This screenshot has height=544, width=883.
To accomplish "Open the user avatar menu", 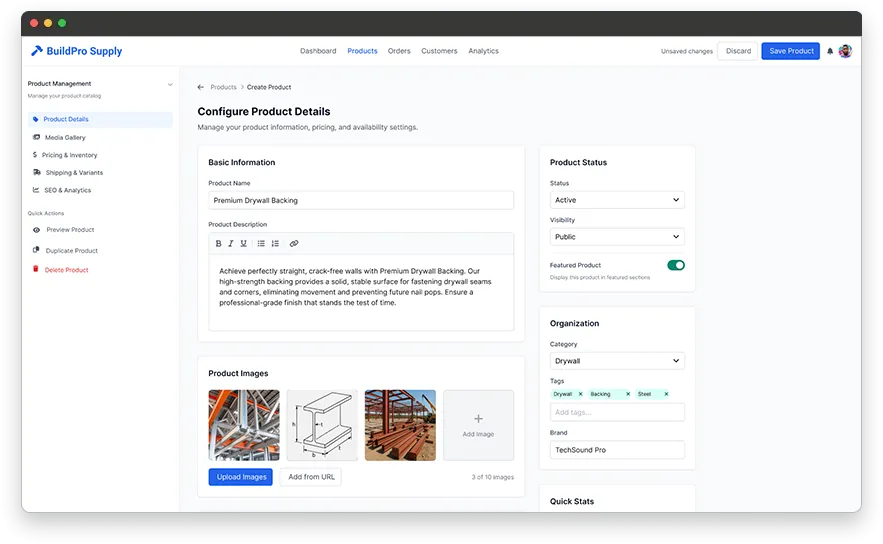I will click(x=845, y=51).
